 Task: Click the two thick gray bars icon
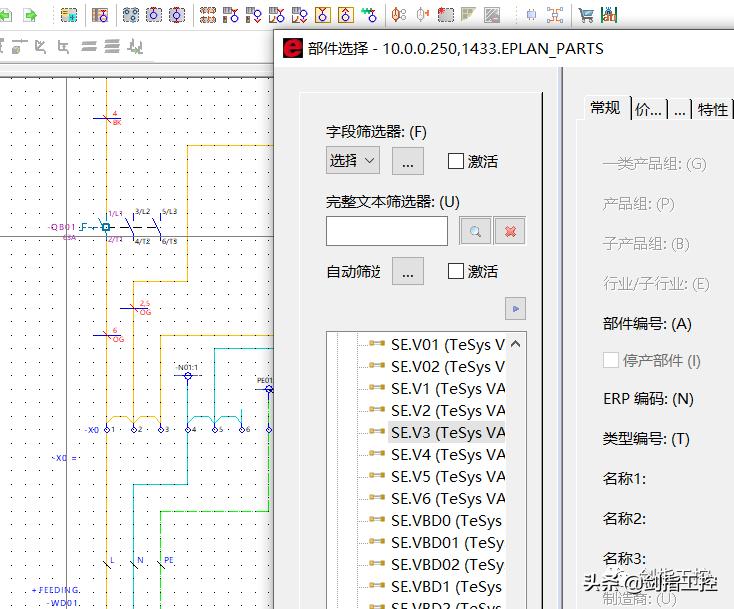point(88,46)
